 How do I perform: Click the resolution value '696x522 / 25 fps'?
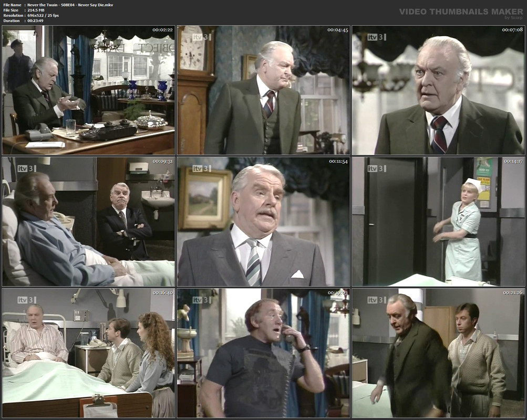click(x=43, y=15)
